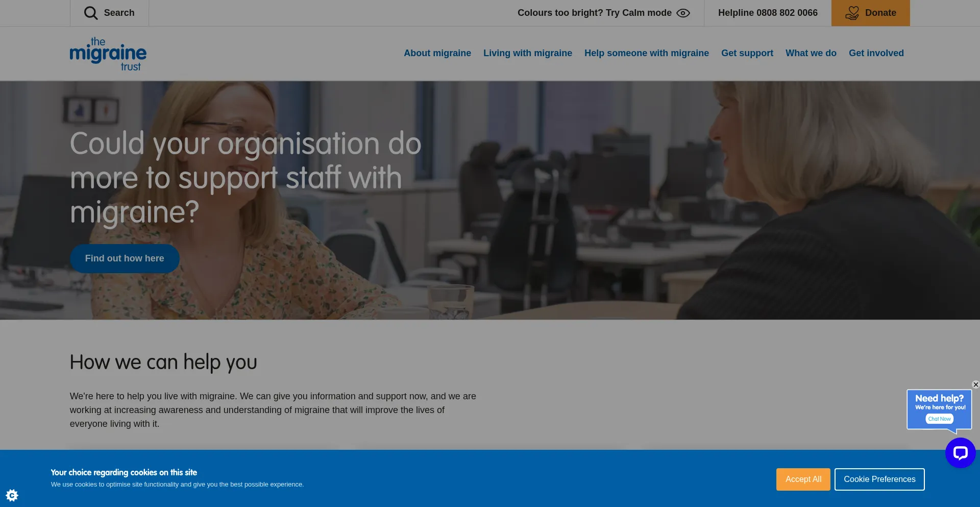Select Help someone with migraine
Image resolution: width=980 pixels, height=507 pixels.
(646, 53)
